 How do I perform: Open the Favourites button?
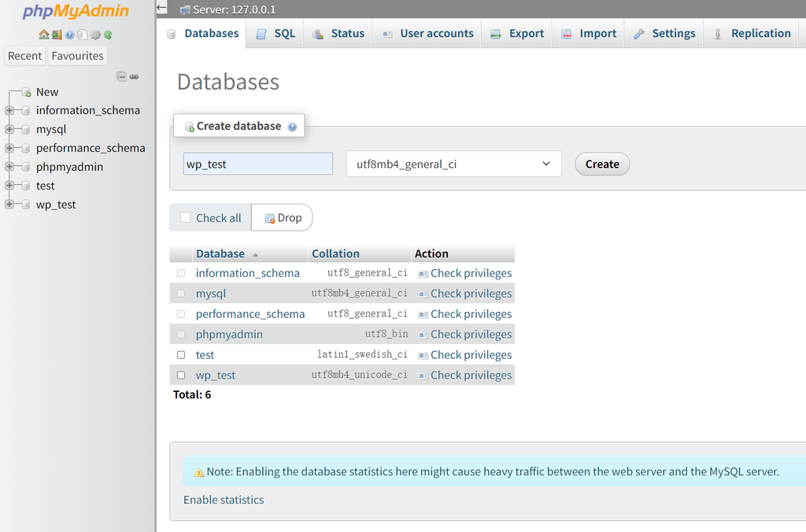point(77,56)
